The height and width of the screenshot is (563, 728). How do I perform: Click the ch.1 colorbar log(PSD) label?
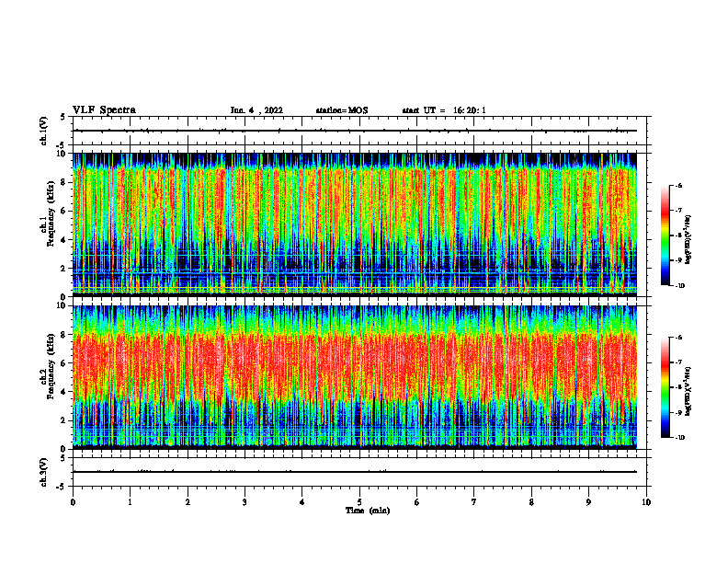(x=688, y=240)
